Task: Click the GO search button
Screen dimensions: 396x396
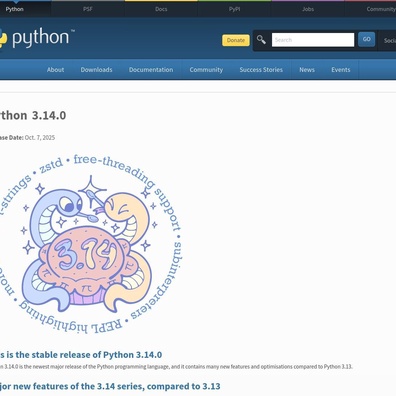Action: (366, 39)
